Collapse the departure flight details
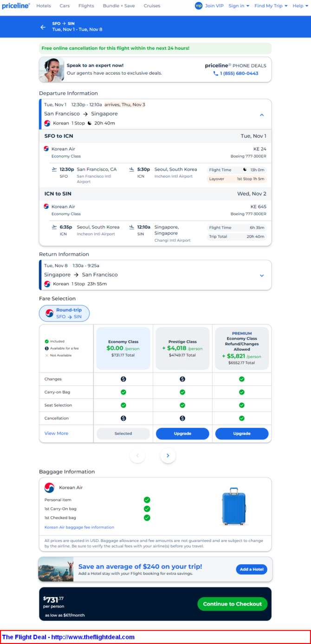311x644 pixels. (262, 115)
